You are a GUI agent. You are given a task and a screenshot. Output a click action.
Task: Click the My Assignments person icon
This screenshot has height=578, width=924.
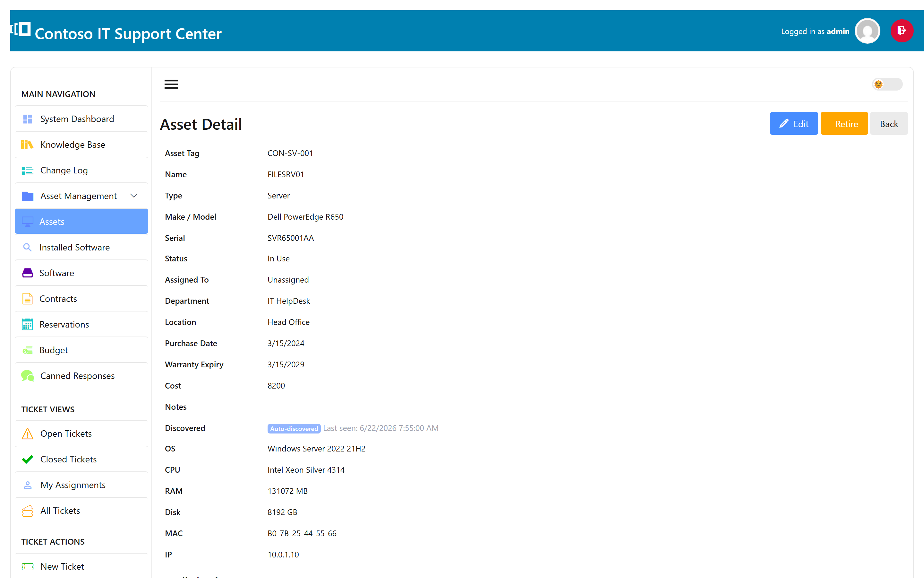[x=28, y=485]
